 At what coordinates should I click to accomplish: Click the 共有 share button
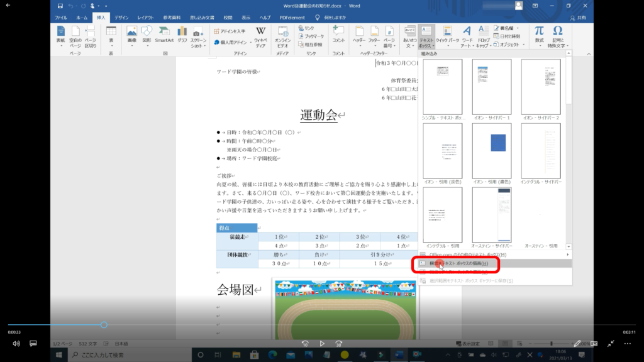coord(579,18)
